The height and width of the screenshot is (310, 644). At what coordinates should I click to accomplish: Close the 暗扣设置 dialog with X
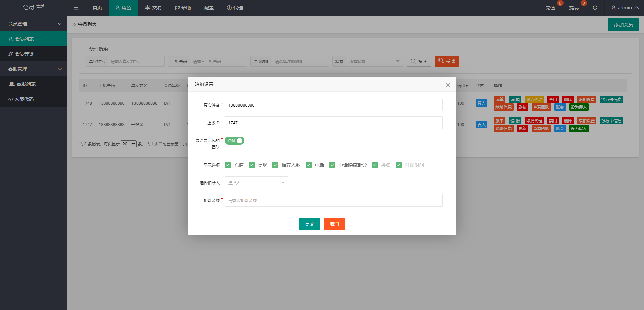click(448, 85)
